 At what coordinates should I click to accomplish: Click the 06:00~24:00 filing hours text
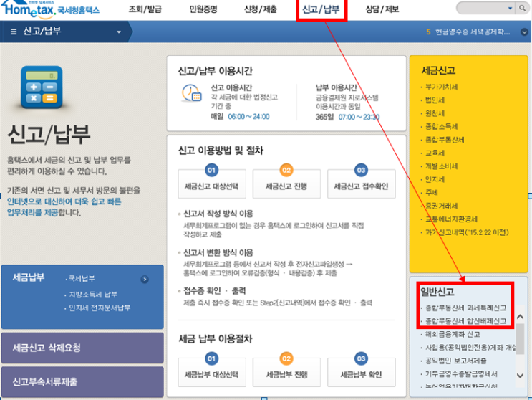click(248, 117)
